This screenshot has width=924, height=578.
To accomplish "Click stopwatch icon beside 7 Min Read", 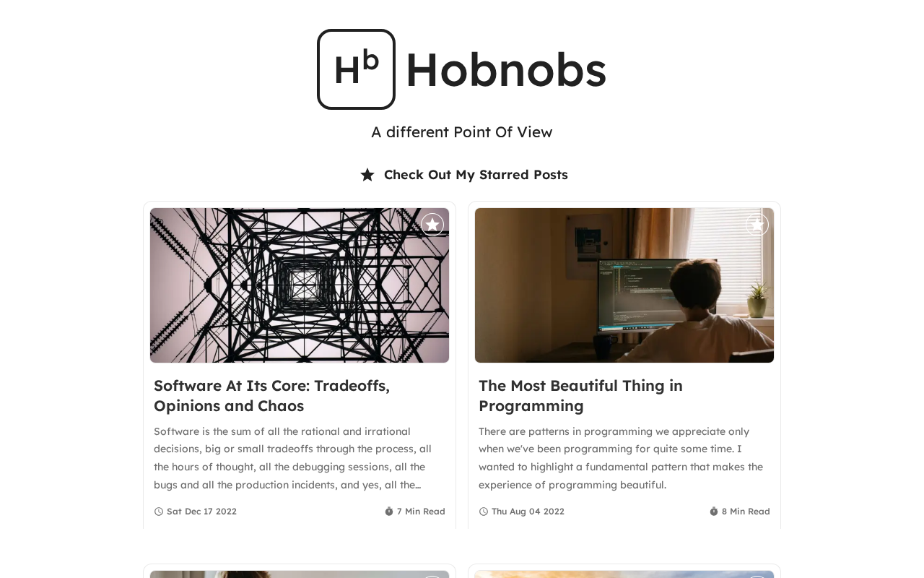I will point(389,512).
